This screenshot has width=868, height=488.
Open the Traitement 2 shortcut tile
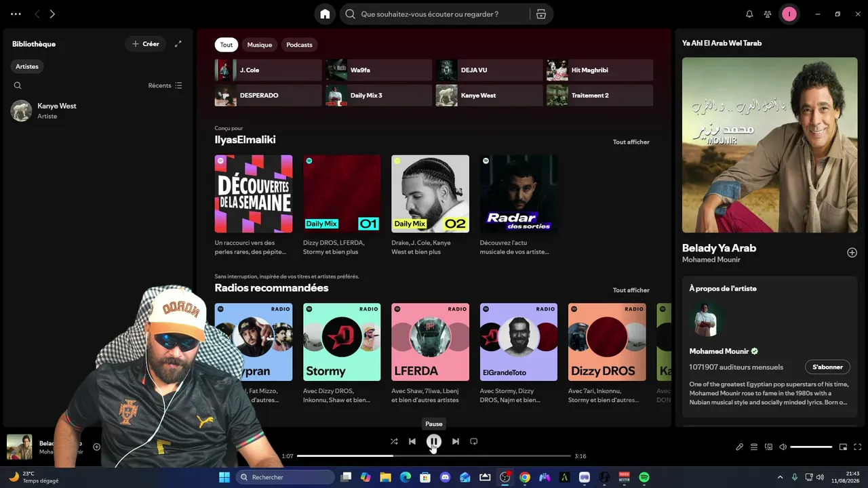point(600,96)
